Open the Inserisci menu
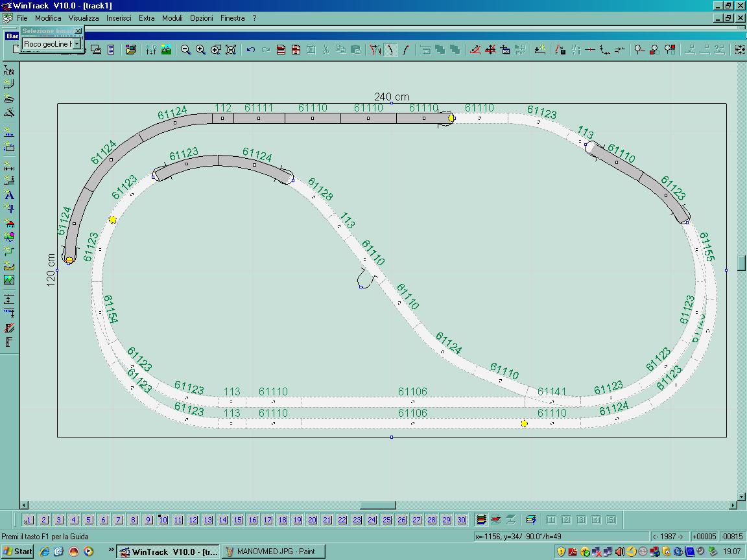Image resolution: width=747 pixels, height=560 pixels. pos(119,18)
